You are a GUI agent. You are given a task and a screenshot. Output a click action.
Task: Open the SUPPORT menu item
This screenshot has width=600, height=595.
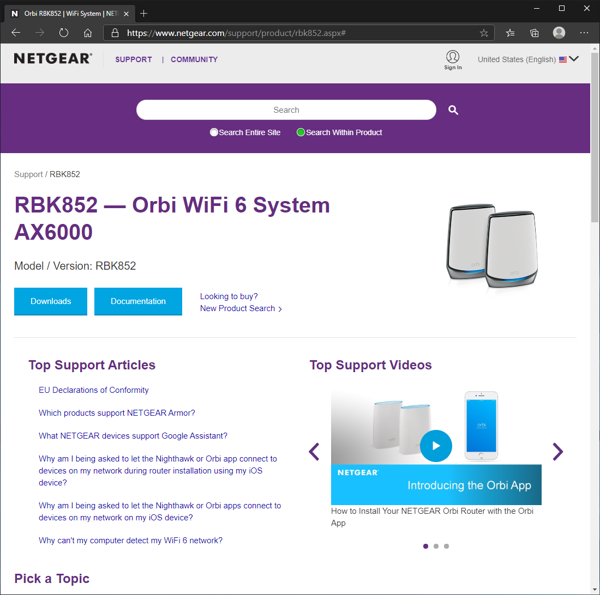(x=134, y=60)
